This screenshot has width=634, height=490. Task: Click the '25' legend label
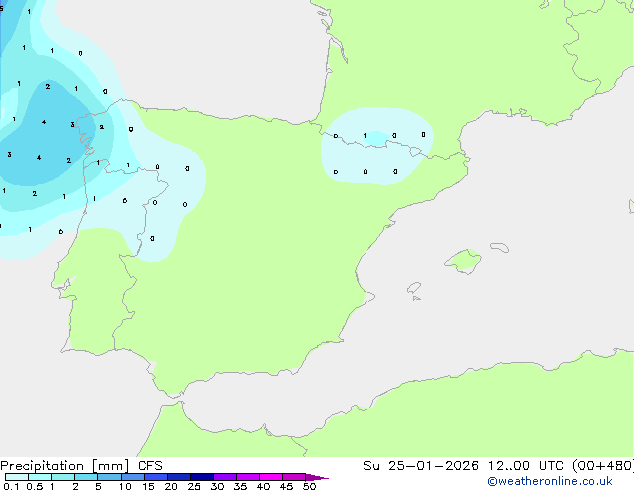[194, 486]
